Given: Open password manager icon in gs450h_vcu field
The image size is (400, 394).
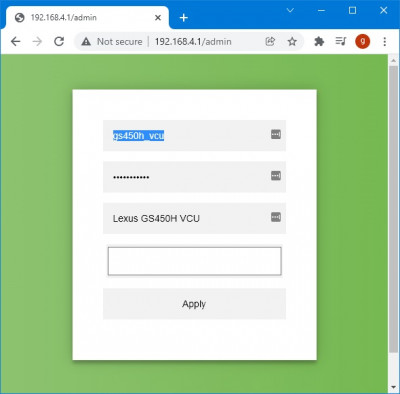Looking at the screenshot, I should coord(276,134).
